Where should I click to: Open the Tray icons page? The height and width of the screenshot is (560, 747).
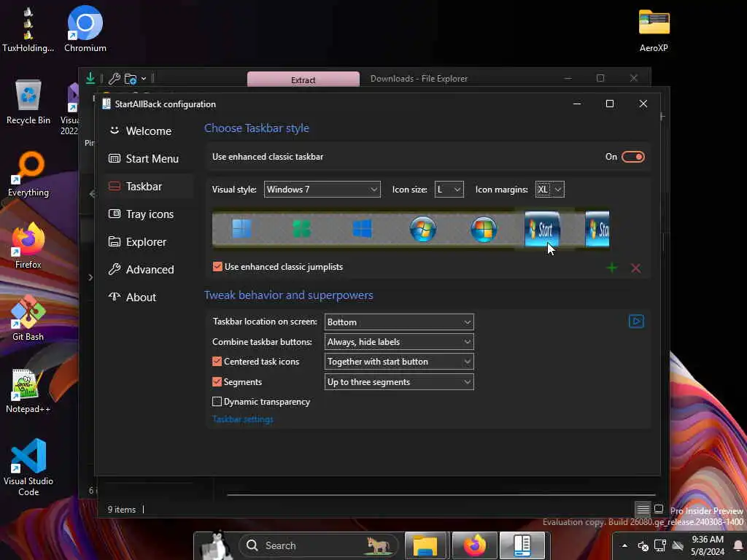point(149,214)
